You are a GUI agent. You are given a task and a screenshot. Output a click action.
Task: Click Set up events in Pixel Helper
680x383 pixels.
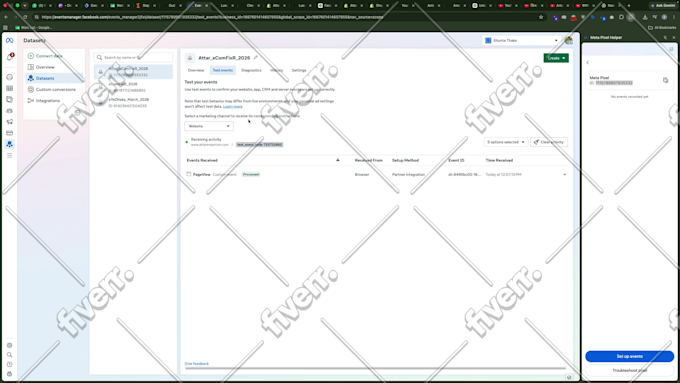(630, 356)
